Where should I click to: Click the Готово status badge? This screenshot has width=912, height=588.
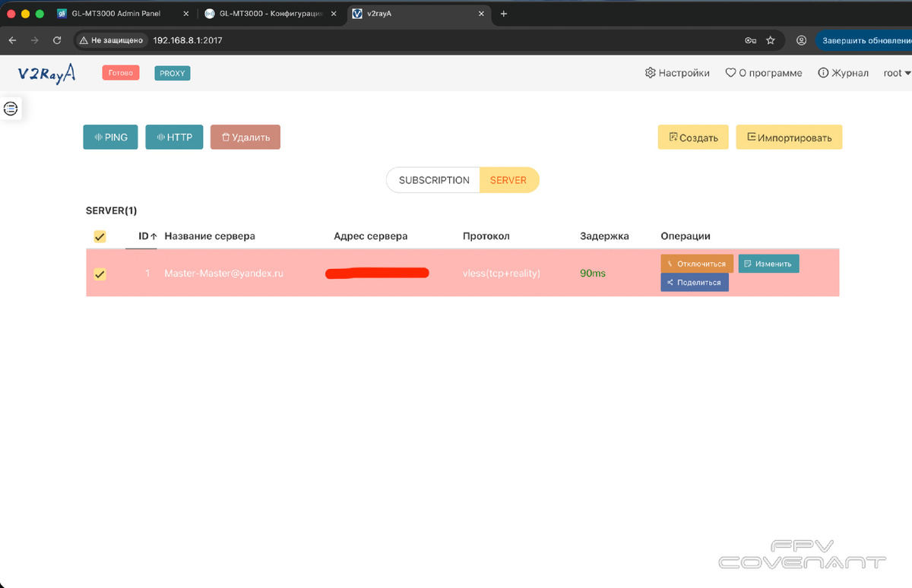pos(121,73)
